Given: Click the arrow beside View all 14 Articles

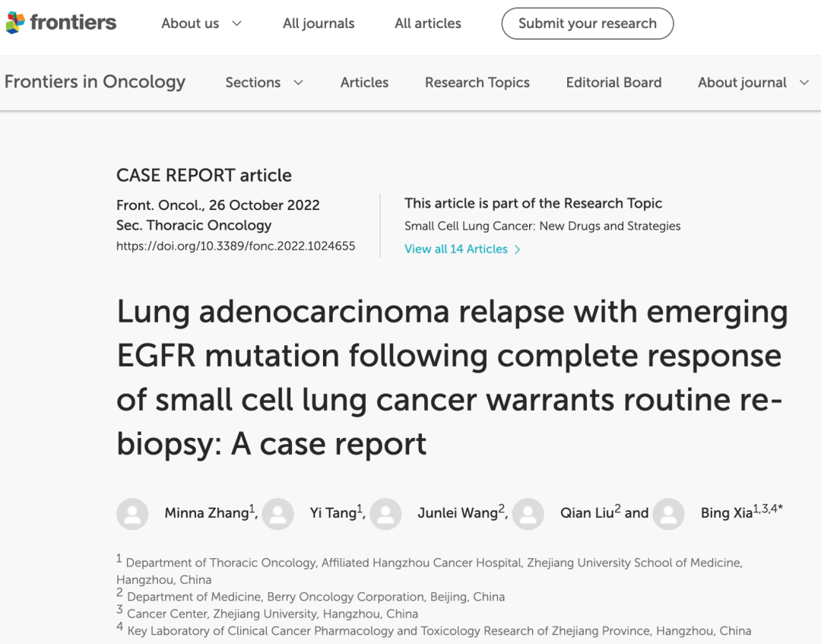Looking at the screenshot, I should point(518,249).
